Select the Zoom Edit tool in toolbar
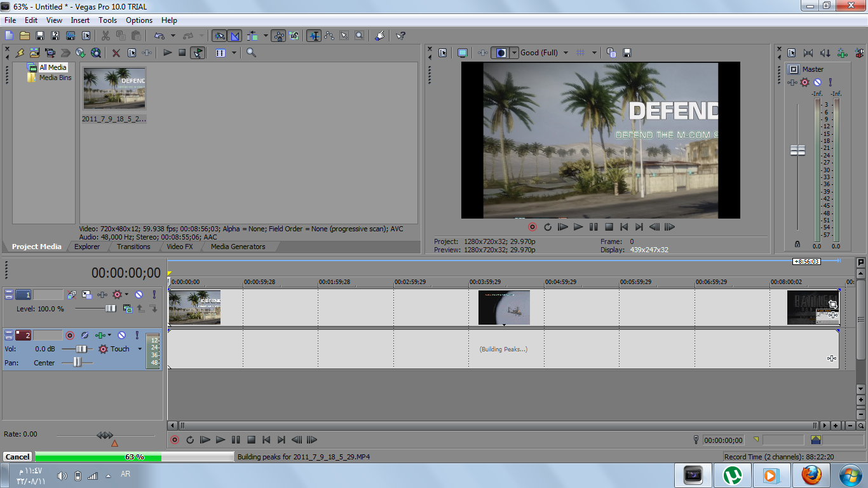Viewport: 868px width, 488px height. pyautogui.click(x=360, y=36)
